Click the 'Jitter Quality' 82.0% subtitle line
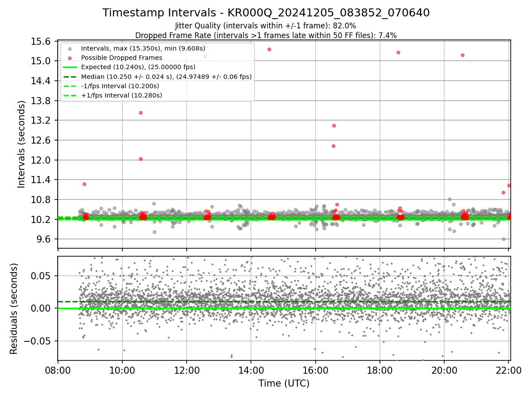Image resolution: width=532 pixels, height=399 pixels. click(266, 26)
